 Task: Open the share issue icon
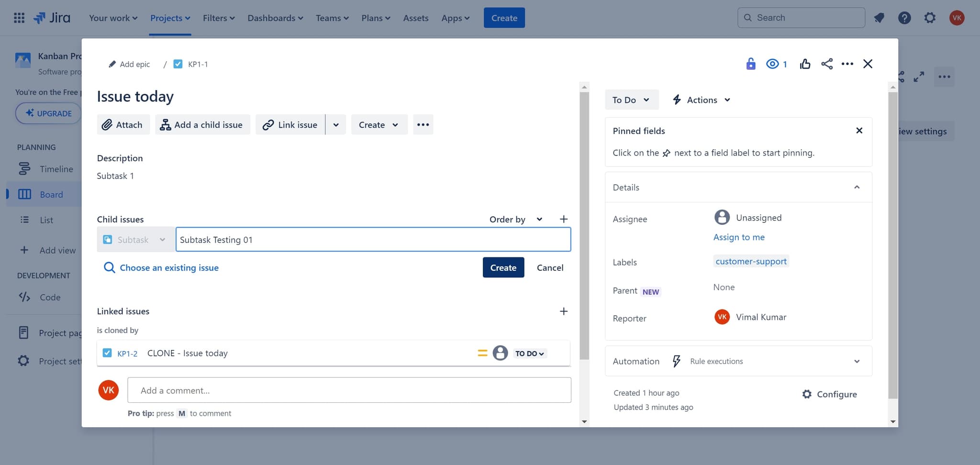click(827, 64)
